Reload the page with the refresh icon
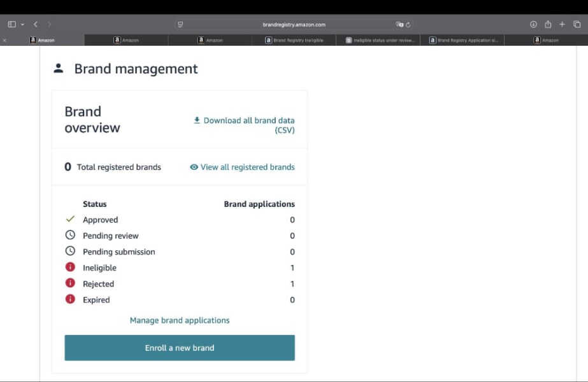Screen dimensions: 588x382 click(408, 25)
